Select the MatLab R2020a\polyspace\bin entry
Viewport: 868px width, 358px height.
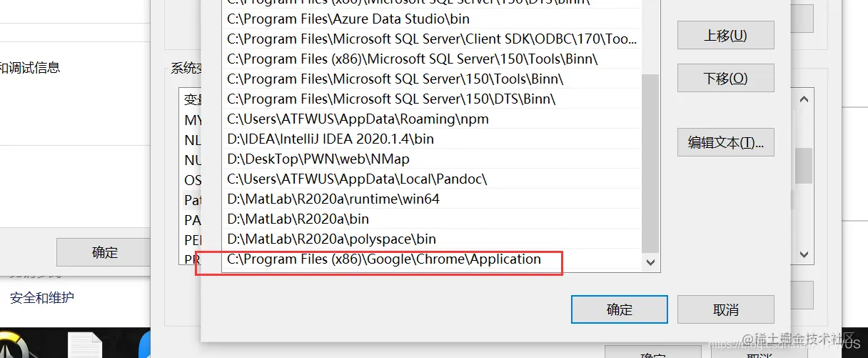pos(433,239)
